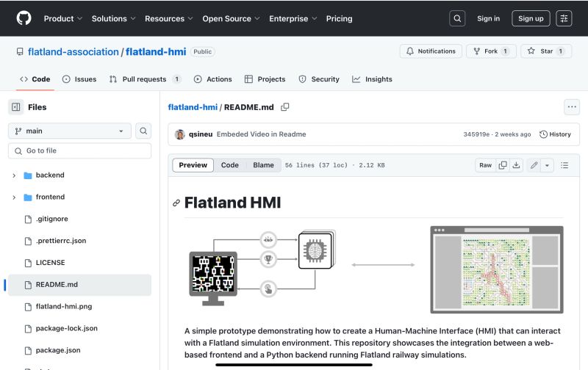
Task: Open the main branch dropdown
Action: click(x=70, y=131)
